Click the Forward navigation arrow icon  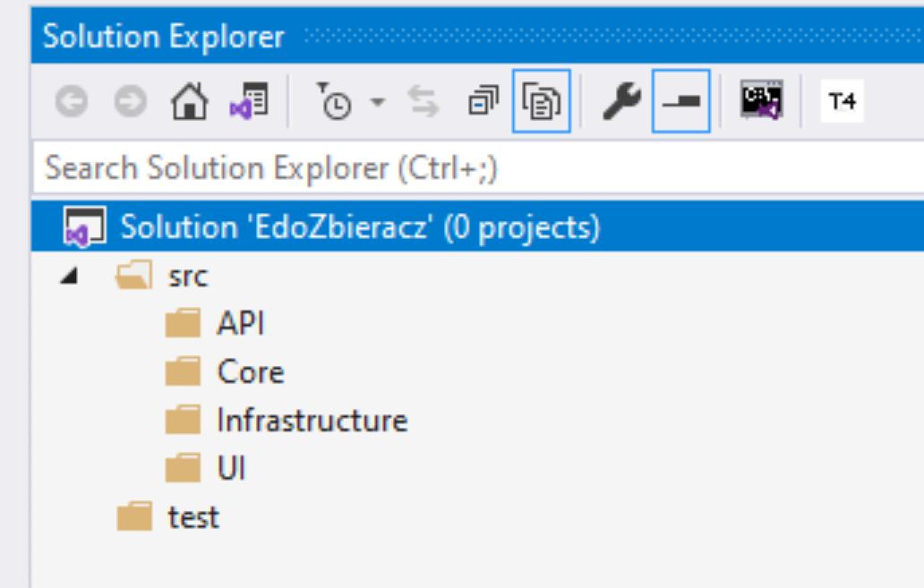130,101
